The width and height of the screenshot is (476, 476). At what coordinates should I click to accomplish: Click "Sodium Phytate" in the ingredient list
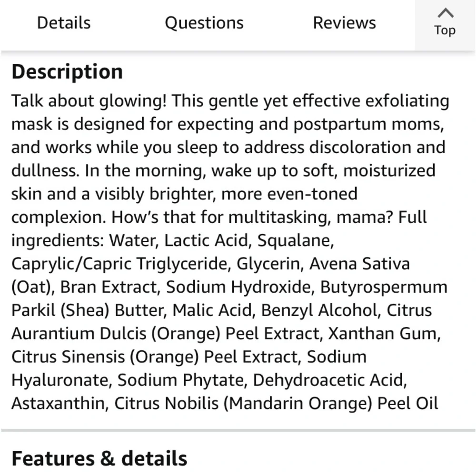click(x=181, y=380)
